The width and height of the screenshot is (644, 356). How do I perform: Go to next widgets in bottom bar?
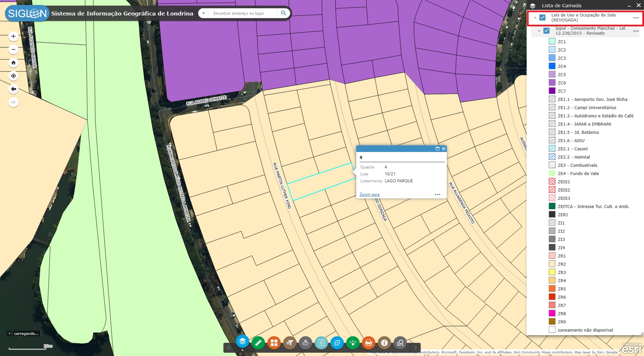pyautogui.click(x=416, y=347)
